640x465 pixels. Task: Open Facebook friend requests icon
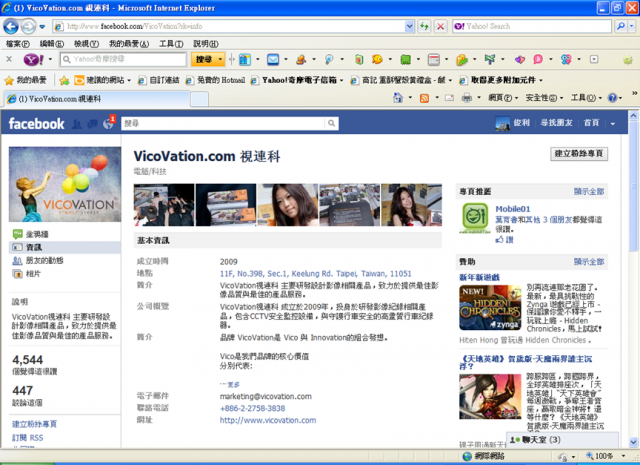[x=76, y=124]
